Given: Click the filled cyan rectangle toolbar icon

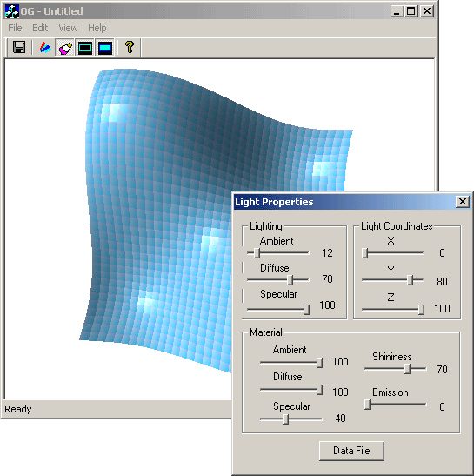Looking at the screenshot, I should point(105,48).
